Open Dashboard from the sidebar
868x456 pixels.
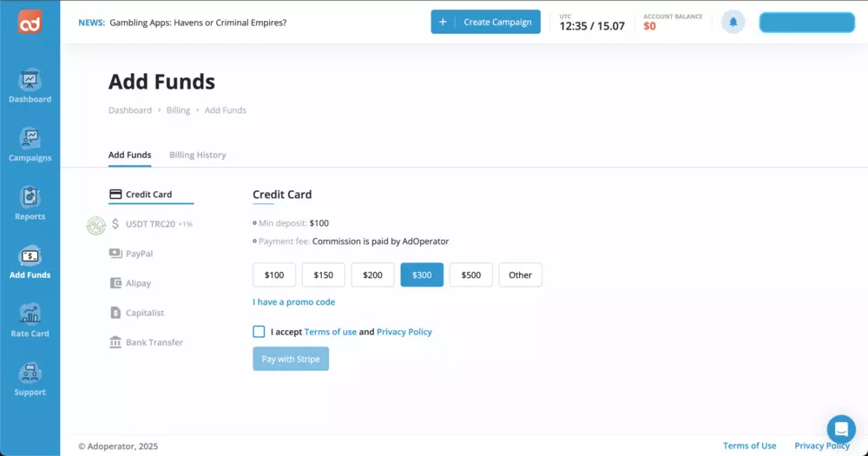pos(30,87)
